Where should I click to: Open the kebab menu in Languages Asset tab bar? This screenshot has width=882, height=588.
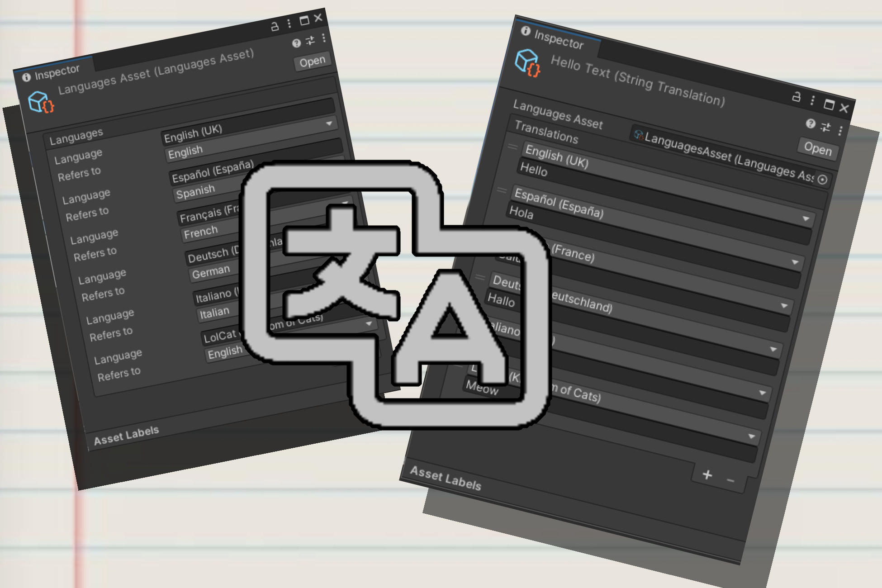pyautogui.click(x=289, y=24)
